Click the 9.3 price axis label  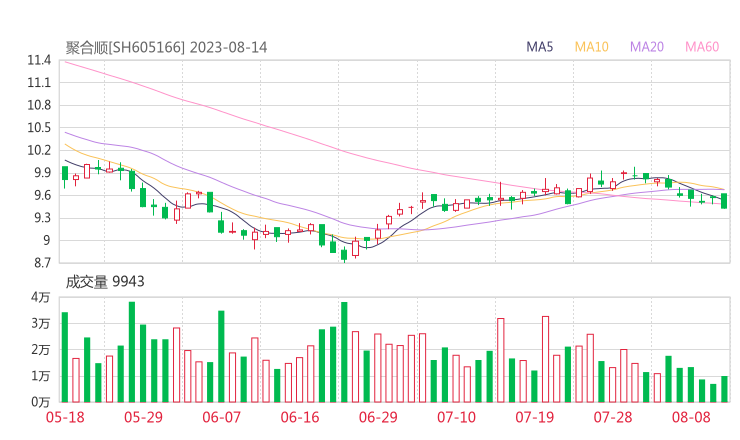pos(42,218)
